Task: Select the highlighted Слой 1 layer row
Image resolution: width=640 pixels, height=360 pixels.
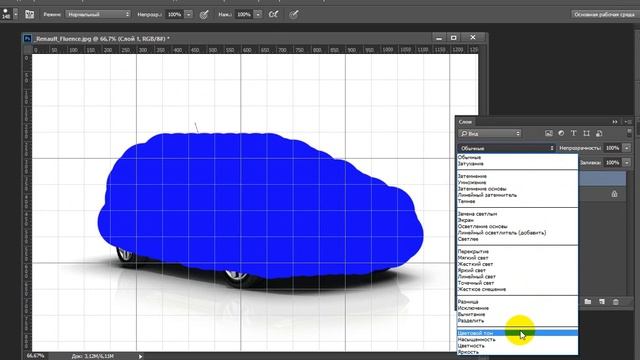Action: (x=602, y=179)
